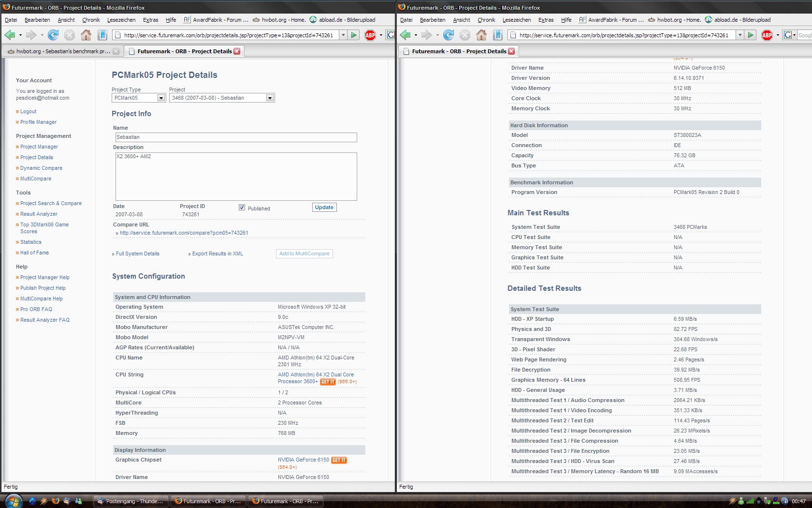This screenshot has height=508, width=812.
Task: Open Lesezeichen menu in right window
Action: pos(517,20)
